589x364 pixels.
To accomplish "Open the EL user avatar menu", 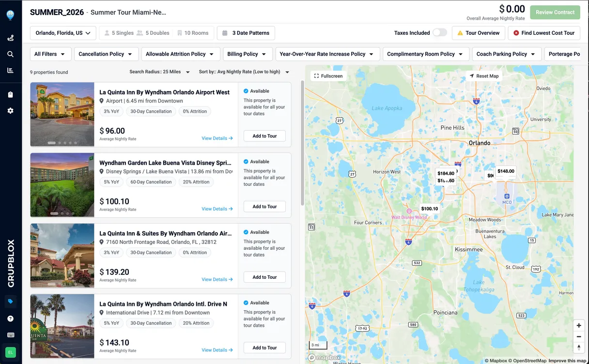I will click(x=10, y=352).
